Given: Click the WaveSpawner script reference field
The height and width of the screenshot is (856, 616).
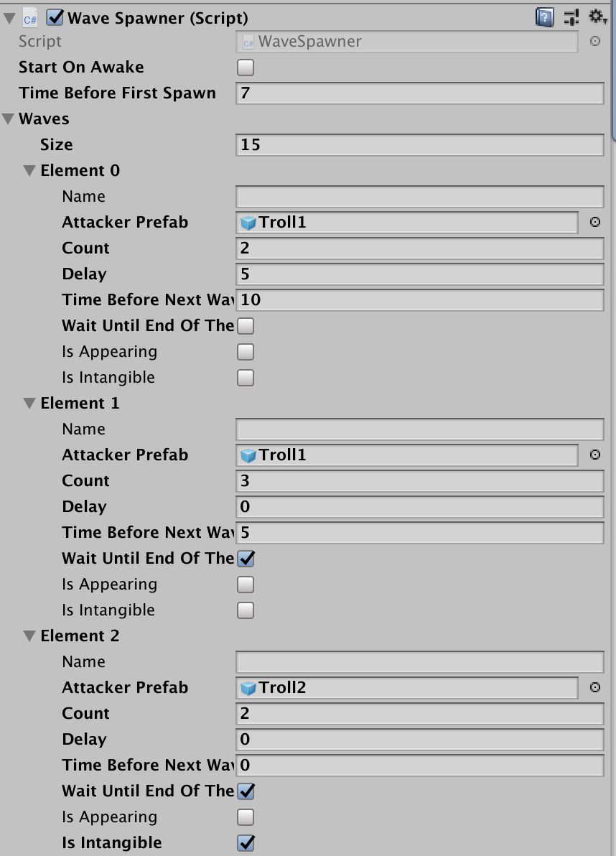Looking at the screenshot, I should (x=407, y=41).
